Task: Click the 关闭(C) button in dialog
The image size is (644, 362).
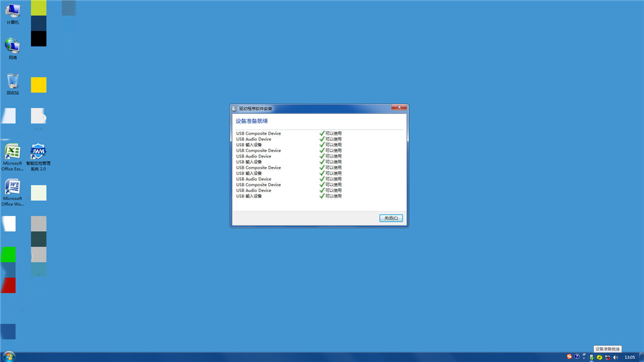Action: click(x=391, y=218)
